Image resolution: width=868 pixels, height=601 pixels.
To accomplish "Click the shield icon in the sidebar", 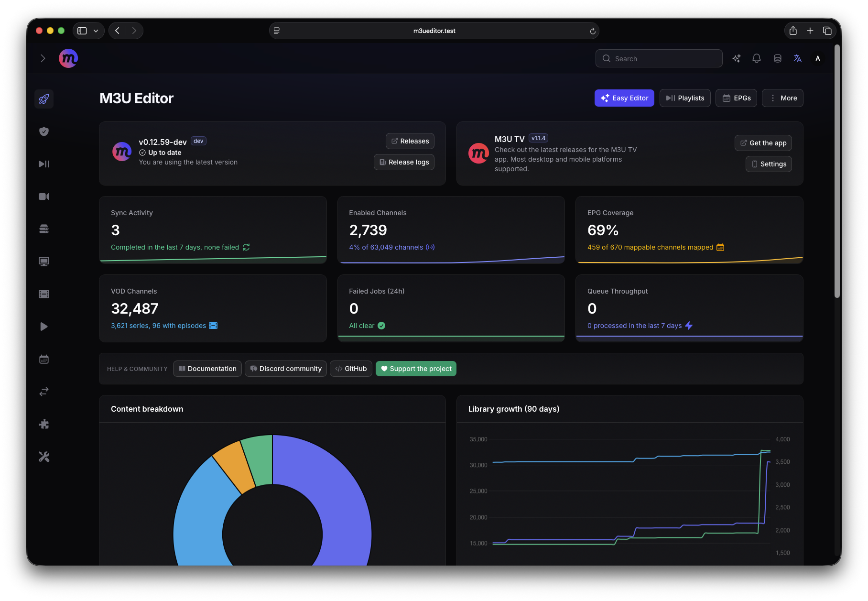I will click(44, 131).
